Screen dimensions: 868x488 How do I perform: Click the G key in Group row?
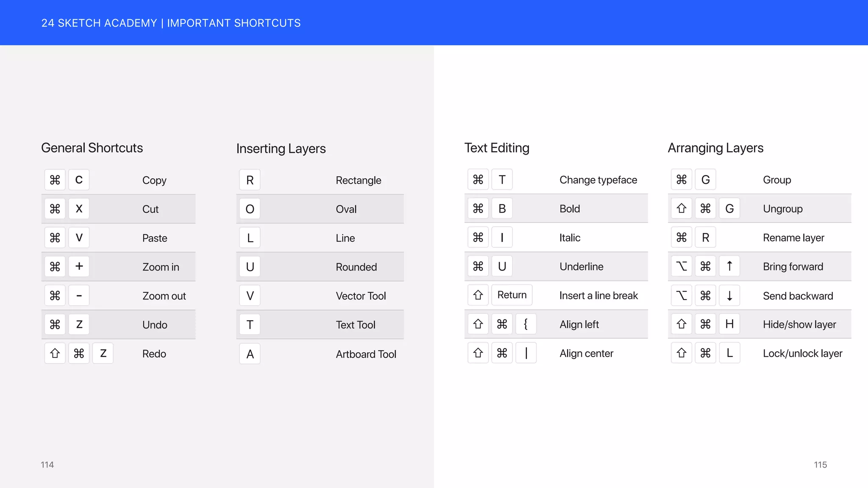(706, 180)
